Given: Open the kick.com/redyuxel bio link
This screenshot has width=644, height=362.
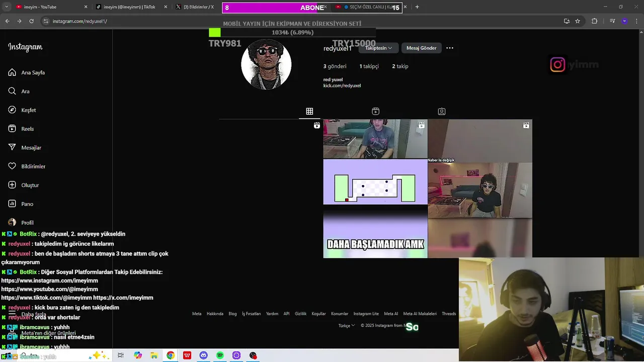Looking at the screenshot, I should pos(342,85).
